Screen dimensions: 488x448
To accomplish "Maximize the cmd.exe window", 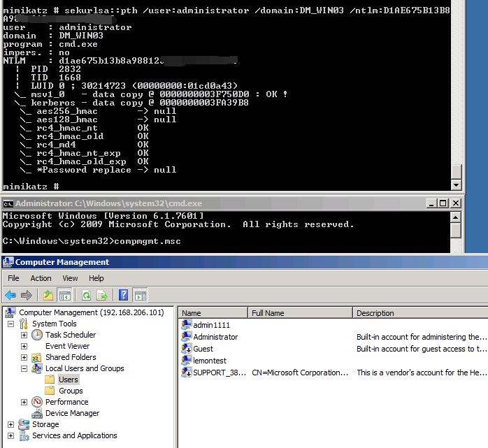I will 443,203.
